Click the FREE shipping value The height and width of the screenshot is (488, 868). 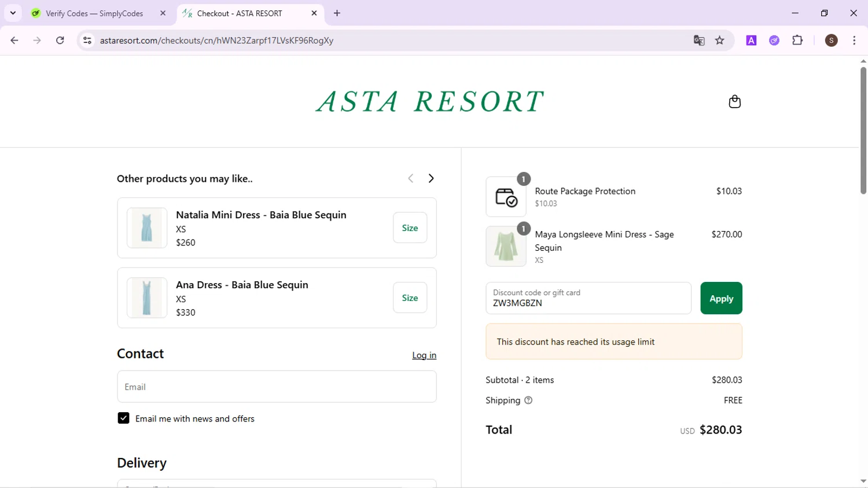click(x=733, y=400)
